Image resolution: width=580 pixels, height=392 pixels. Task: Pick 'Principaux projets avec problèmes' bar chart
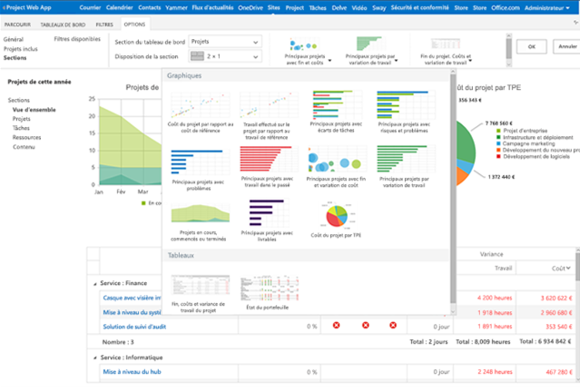click(199, 170)
